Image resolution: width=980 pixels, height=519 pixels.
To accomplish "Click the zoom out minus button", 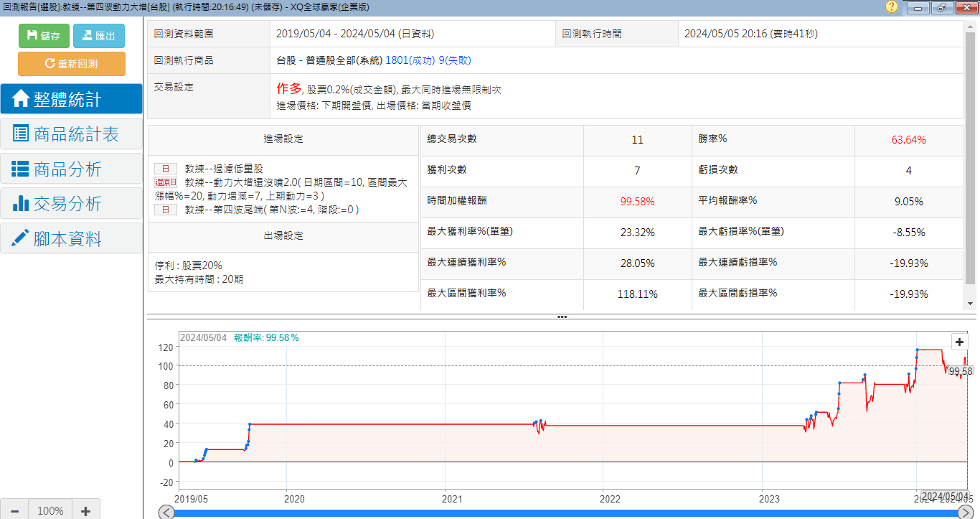I will [14, 511].
